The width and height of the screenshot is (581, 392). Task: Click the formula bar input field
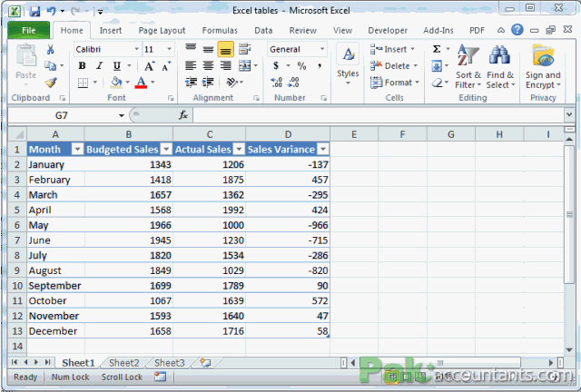point(378,115)
